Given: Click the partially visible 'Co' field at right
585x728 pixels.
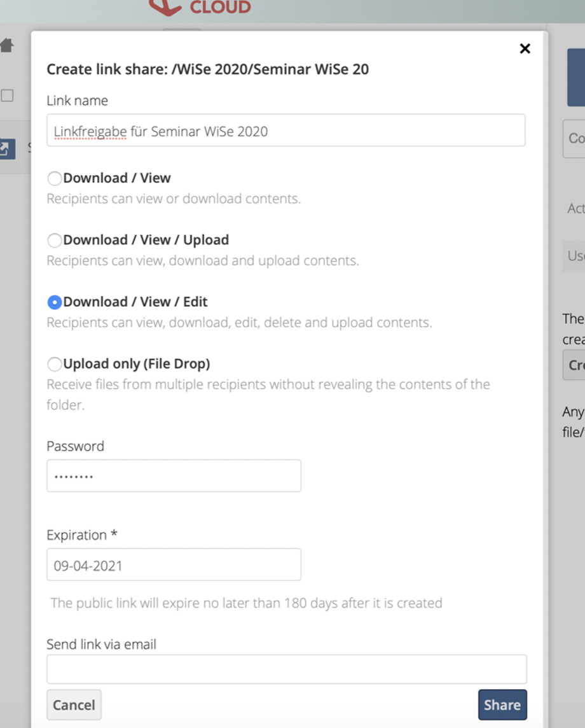Looking at the screenshot, I should pos(575,139).
